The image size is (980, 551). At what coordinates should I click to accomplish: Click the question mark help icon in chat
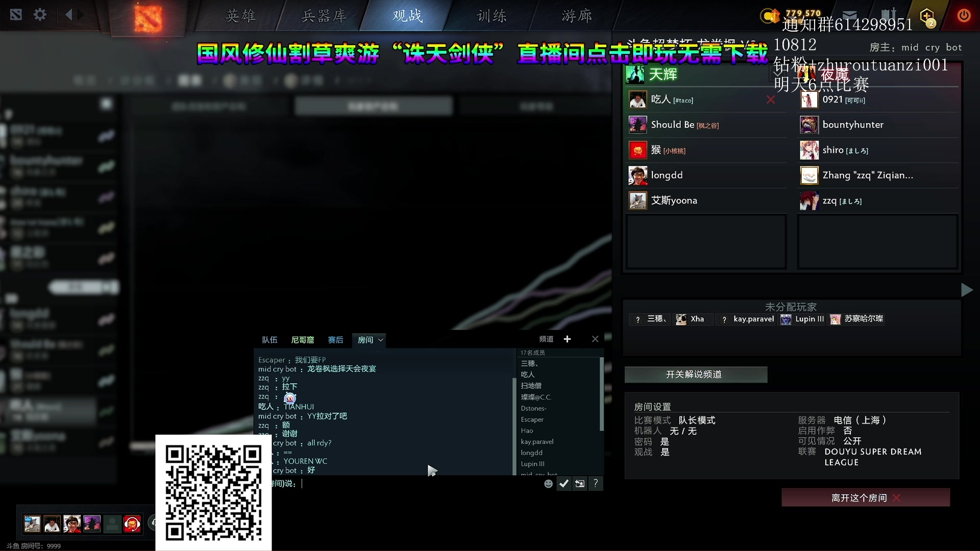596,483
